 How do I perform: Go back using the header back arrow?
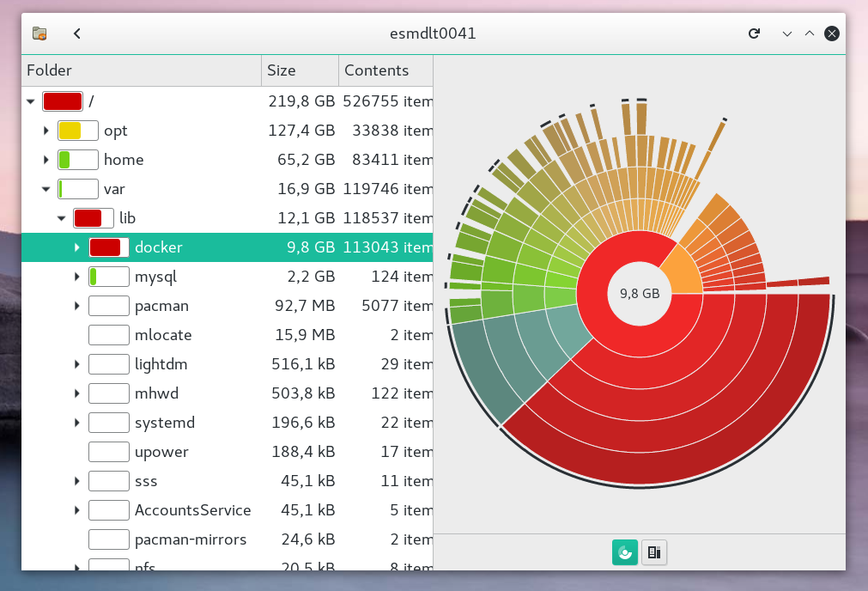77,34
